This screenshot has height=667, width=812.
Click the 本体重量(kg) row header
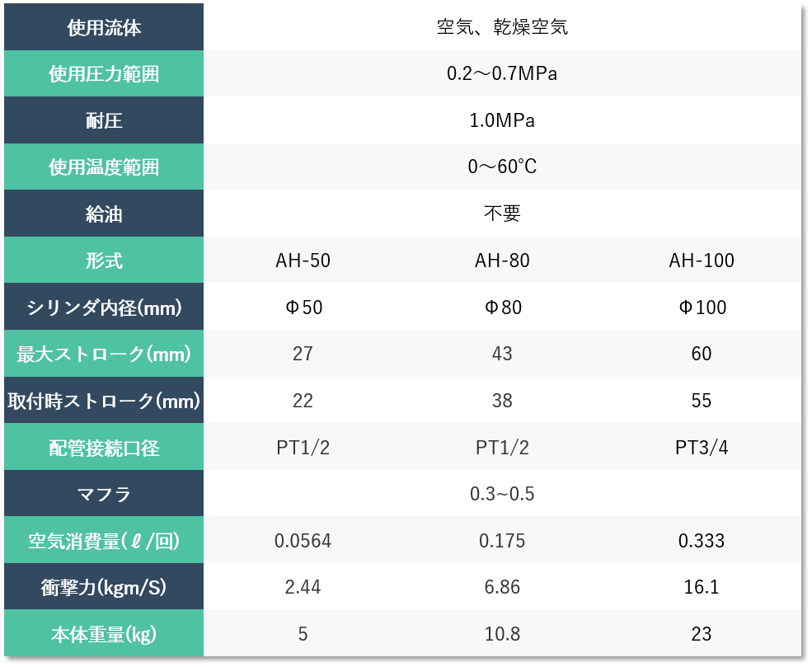104,634
